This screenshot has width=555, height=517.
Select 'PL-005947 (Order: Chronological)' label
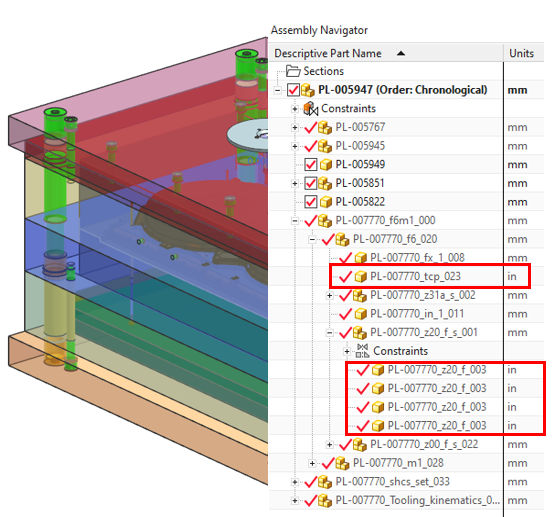tap(402, 90)
